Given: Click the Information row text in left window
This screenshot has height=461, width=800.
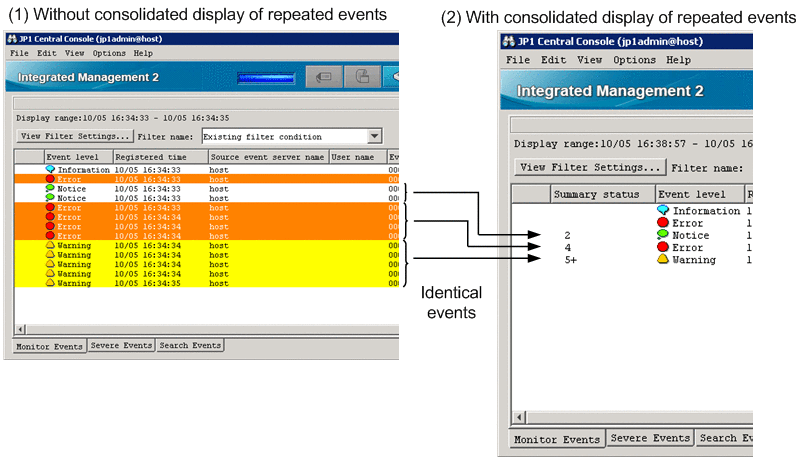Looking at the screenshot, I should coord(83,170).
